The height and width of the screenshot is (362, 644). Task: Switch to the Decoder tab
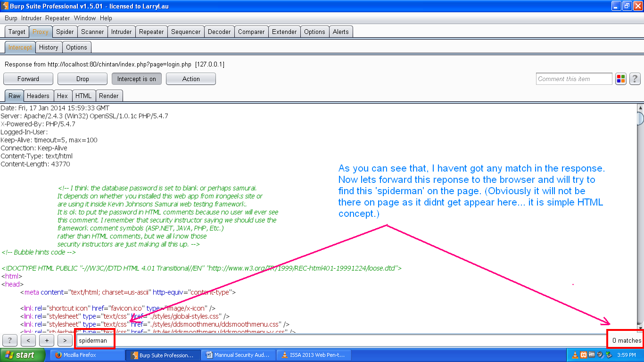pyautogui.click(x=219, y=32)
